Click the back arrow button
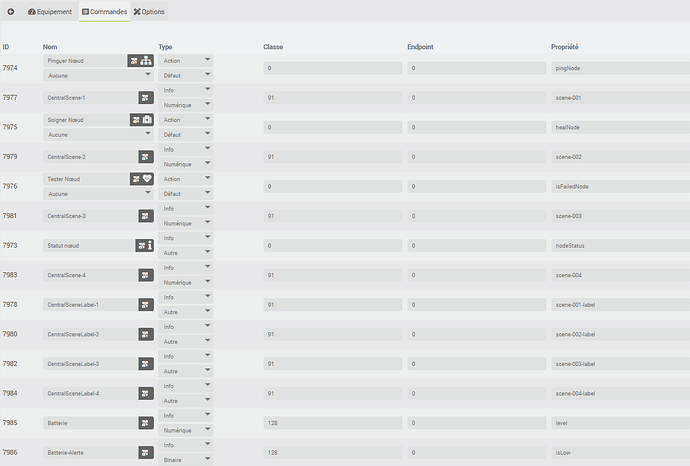 11,12
